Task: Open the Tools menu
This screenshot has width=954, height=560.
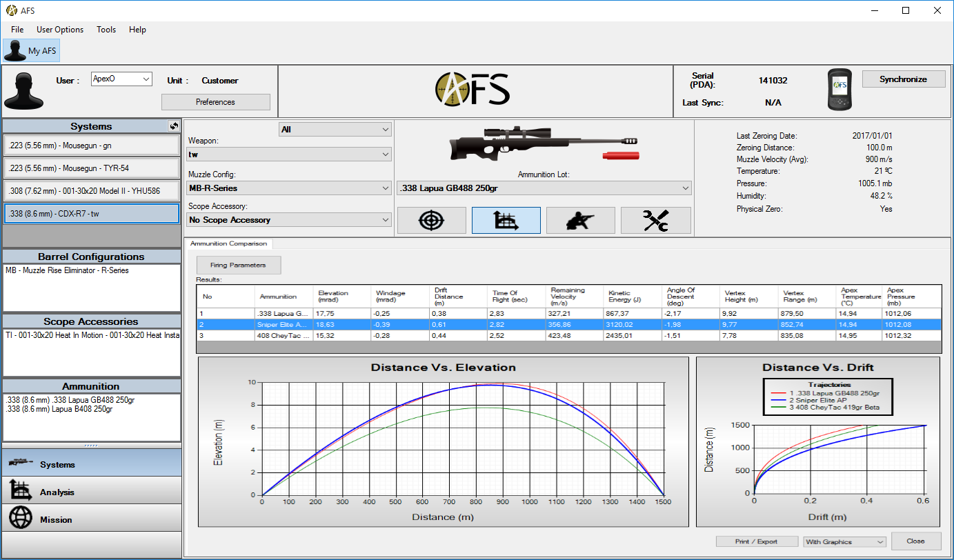Action: click(x=106, y=30)
